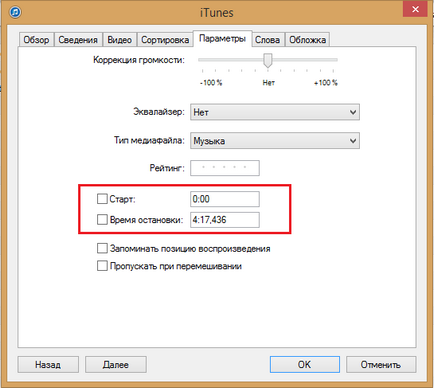Toggle Пропускать при перемешивании checkbox
Screen dimensions: 434x388
coord(102,266)
